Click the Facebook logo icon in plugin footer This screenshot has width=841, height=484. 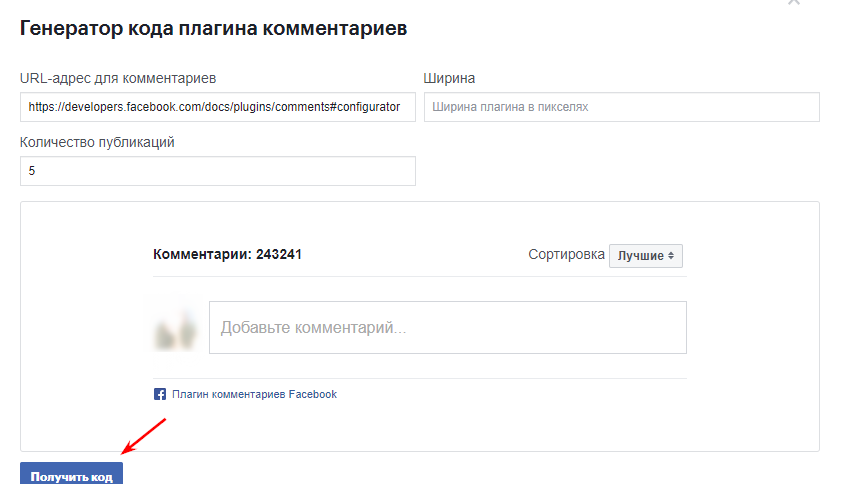(x=160, y=394)
